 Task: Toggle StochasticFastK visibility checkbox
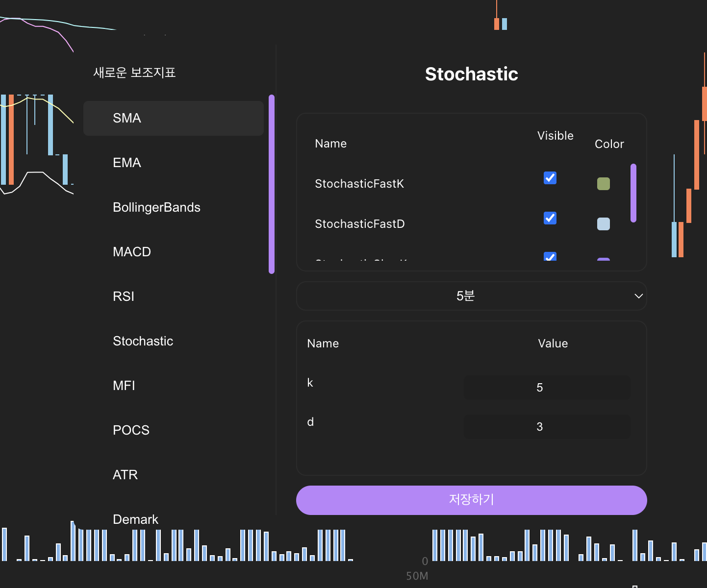(x=550, y=178)
